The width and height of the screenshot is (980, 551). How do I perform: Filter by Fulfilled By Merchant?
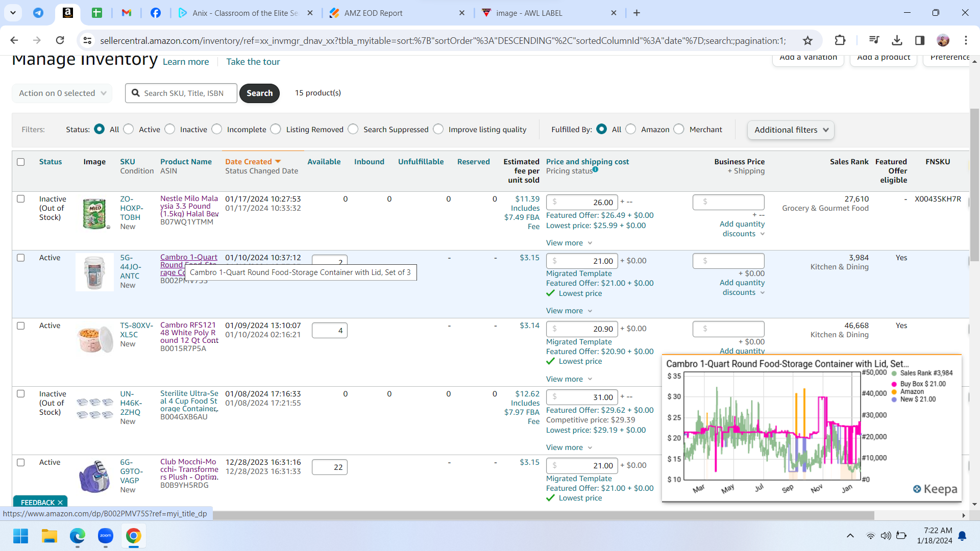679,129
